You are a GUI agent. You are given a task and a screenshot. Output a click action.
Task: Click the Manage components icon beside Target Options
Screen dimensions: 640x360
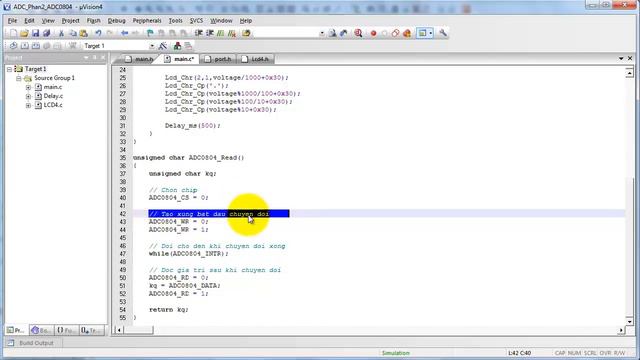coord(177,46)
